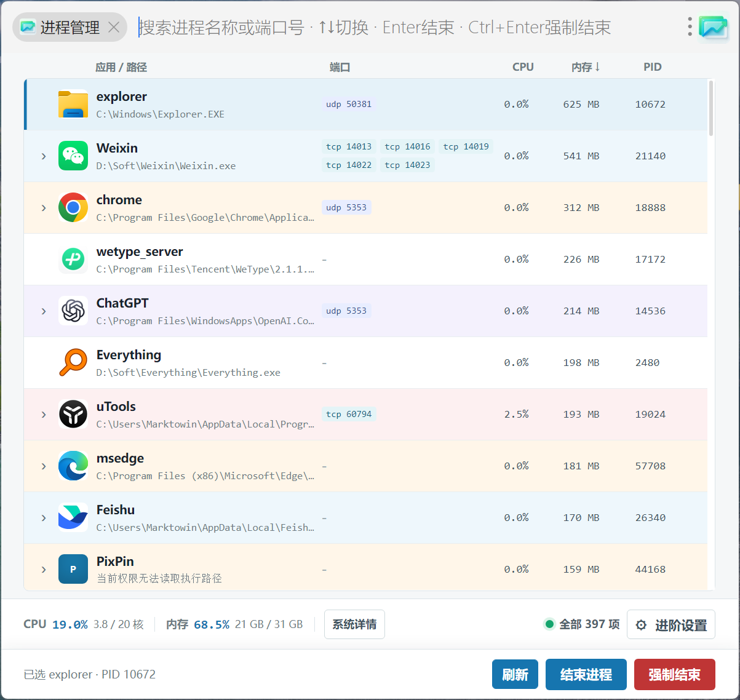Click 625 MB memory value

pyautogui.click(x=581, y=105)
